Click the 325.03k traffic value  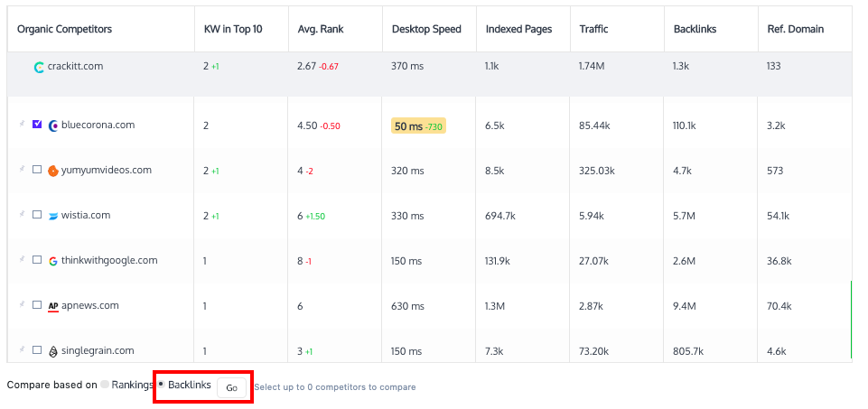coord(597,171)
